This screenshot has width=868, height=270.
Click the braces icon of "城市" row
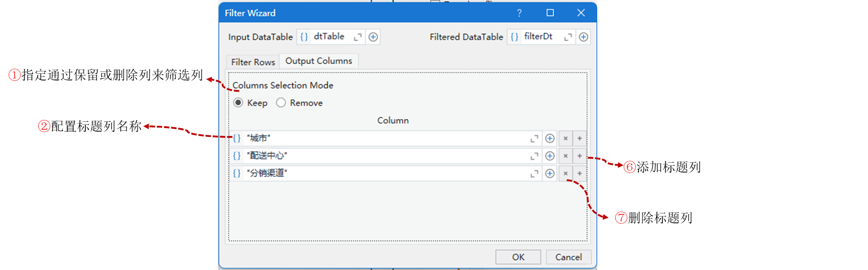(237, 138)
